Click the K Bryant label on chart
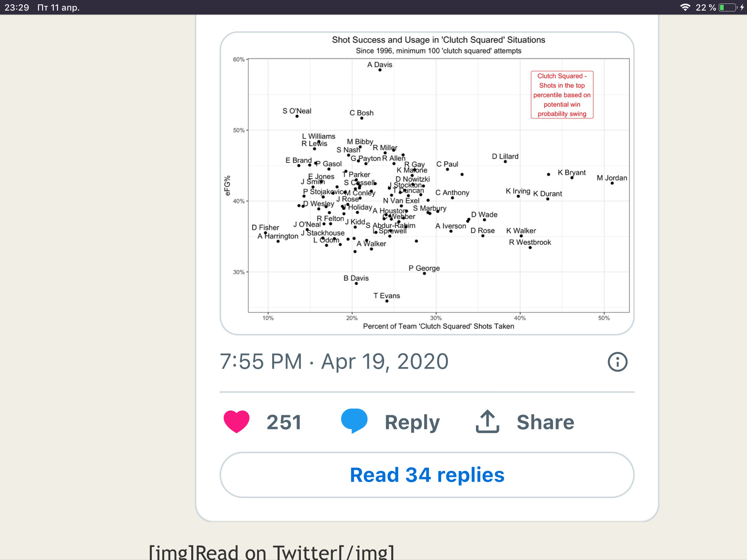This screenshot has height=560, width=747. click(572, 172)
